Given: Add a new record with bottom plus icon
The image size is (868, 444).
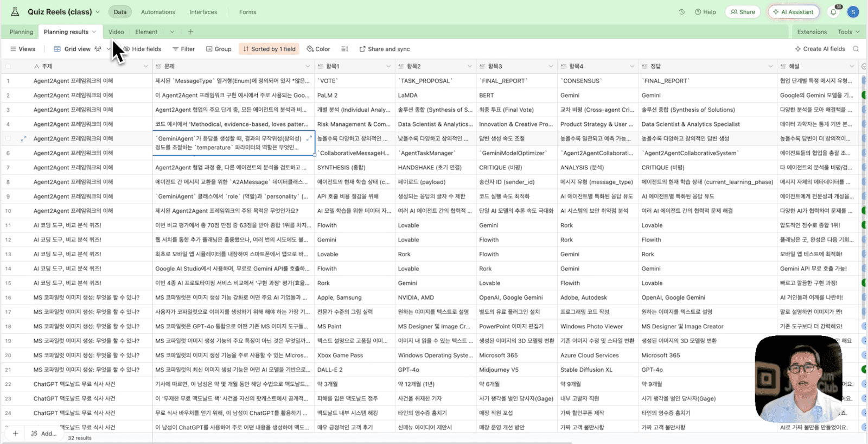Looking at the screenshot, I should 15,433.
